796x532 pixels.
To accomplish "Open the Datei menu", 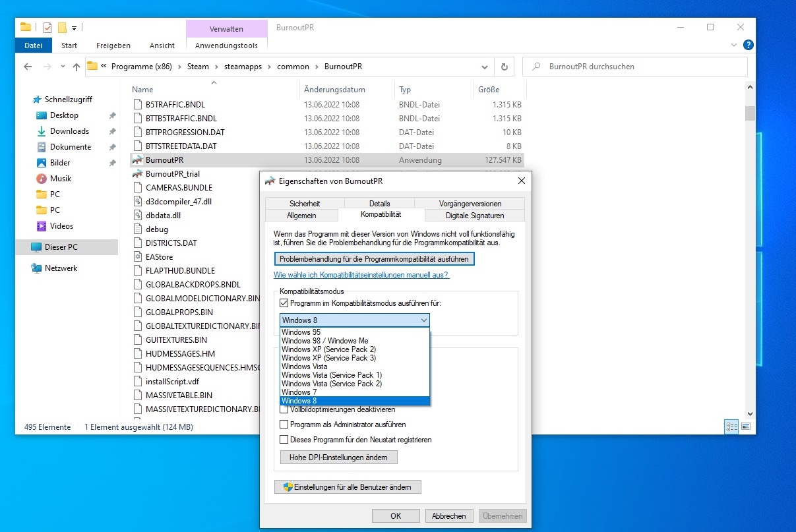I will click(x=33, y=45).
